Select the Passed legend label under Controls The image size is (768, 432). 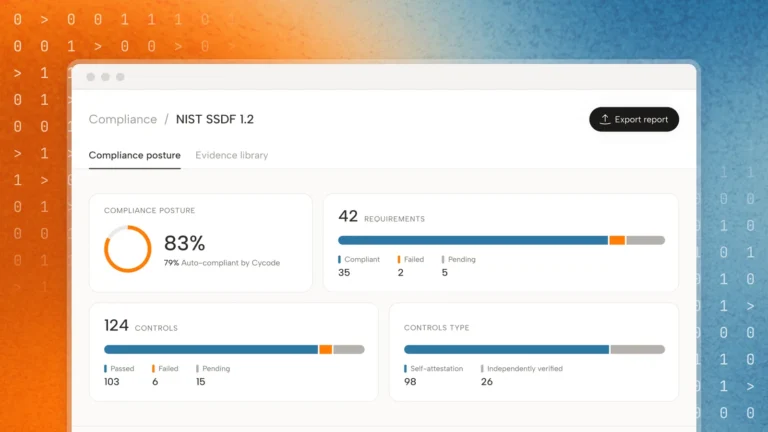pyautogui.click(x=122, y=369)
